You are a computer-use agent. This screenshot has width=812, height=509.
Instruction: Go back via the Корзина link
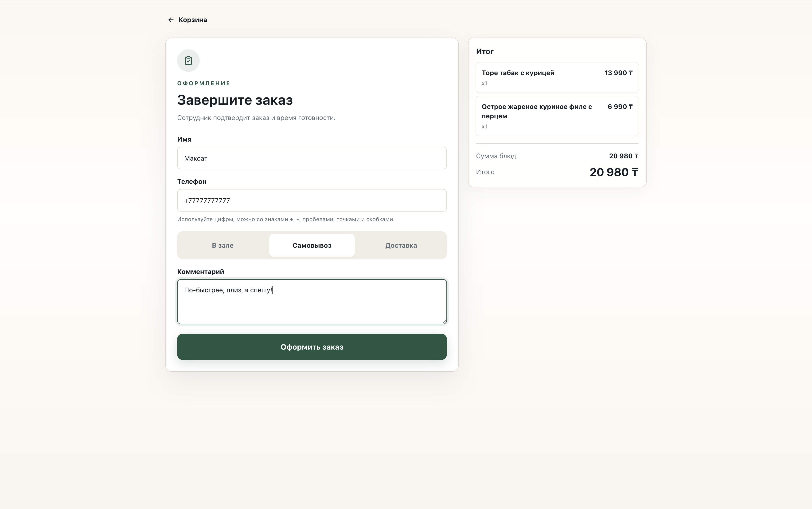(187, 20)
